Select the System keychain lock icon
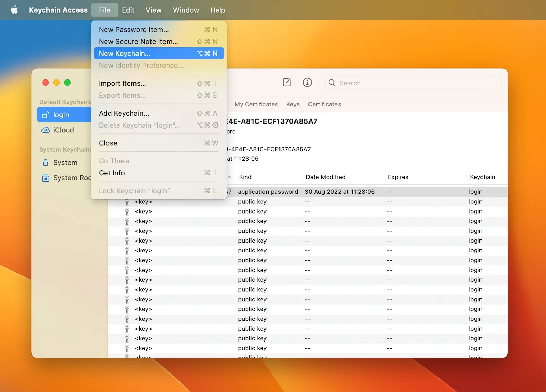Screen dimensions: 546x392 point(45,162)
